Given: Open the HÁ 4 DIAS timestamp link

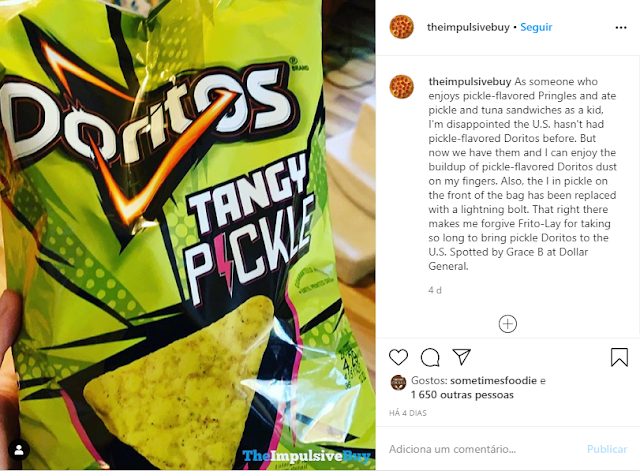Looking at the screenshot, I should [x=407, y=413].
